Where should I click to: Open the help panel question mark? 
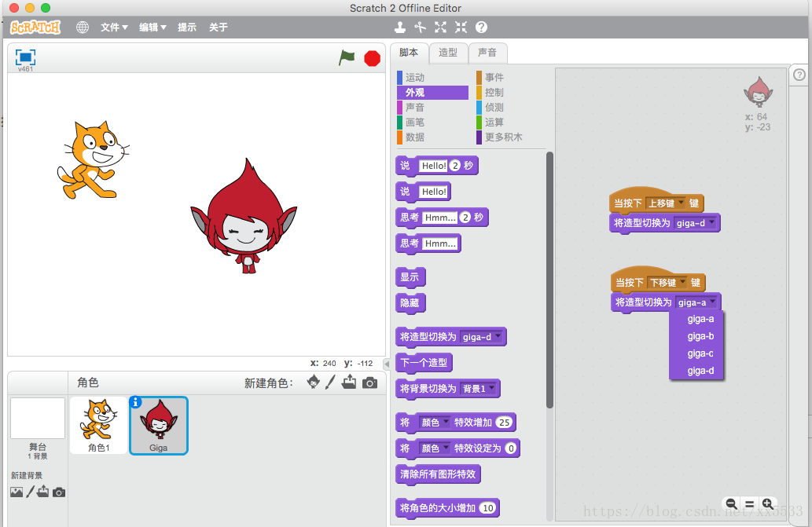tap(799, 75)
